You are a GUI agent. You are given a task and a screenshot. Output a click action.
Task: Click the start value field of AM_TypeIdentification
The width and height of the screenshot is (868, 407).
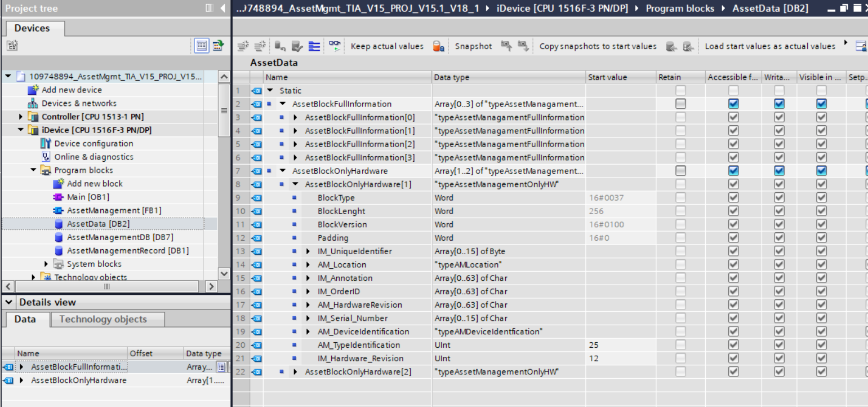click(620, 345)
